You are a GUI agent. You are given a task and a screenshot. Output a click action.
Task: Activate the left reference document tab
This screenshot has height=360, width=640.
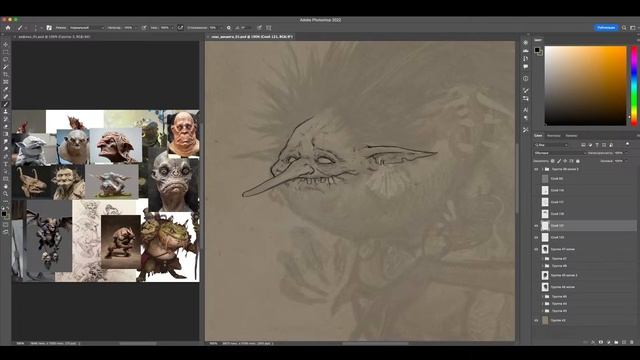(54, 37)
